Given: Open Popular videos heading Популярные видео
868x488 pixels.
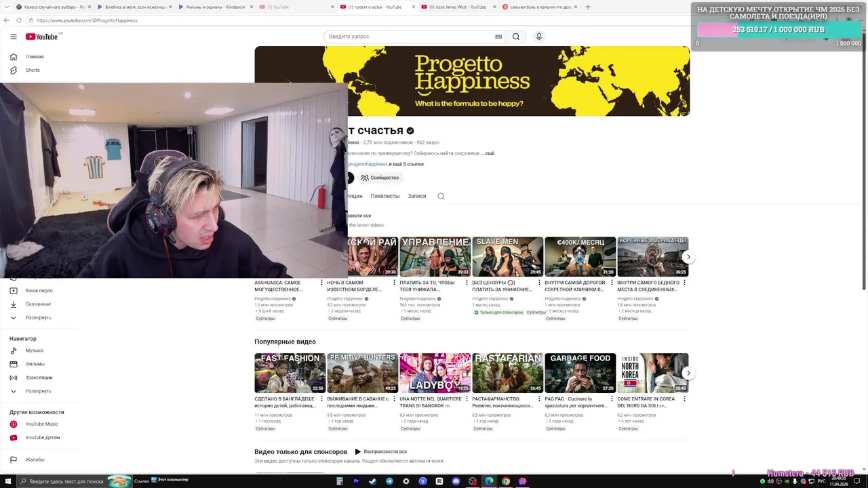Looking at the screenshot, I should tap(285, 342).
